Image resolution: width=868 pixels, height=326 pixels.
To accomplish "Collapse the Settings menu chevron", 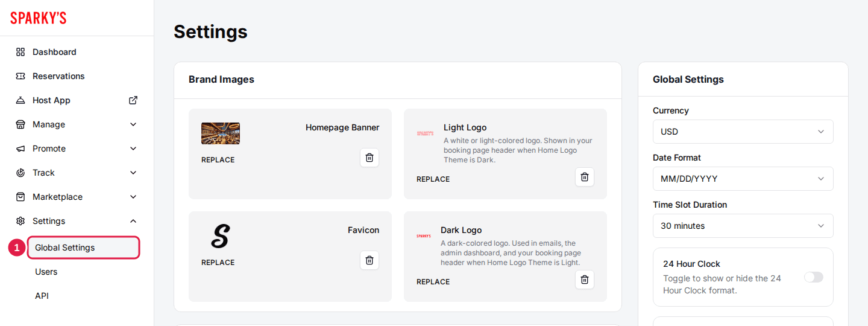I will tap(133, 221).
